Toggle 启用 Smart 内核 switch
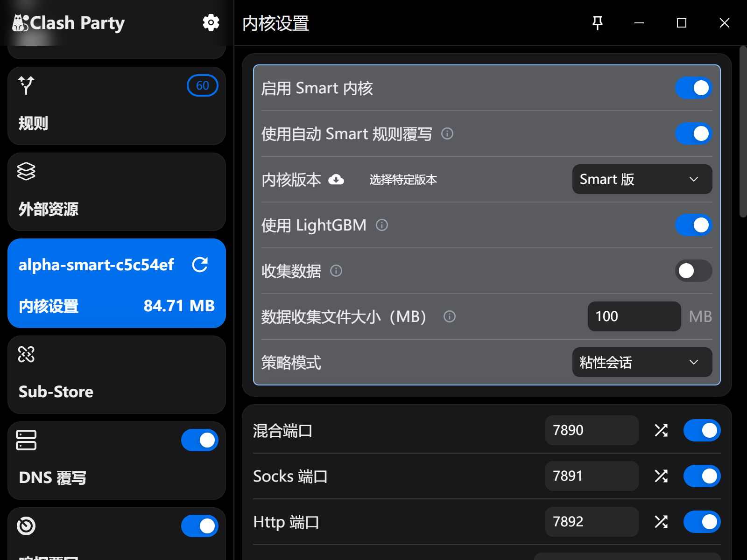This screenshot has height=560, width=747. 693,88
